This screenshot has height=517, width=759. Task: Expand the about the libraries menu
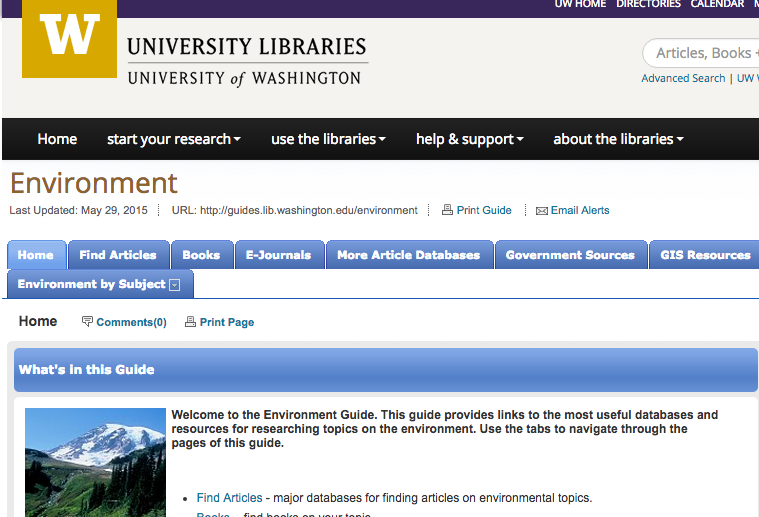click(618, 139)
